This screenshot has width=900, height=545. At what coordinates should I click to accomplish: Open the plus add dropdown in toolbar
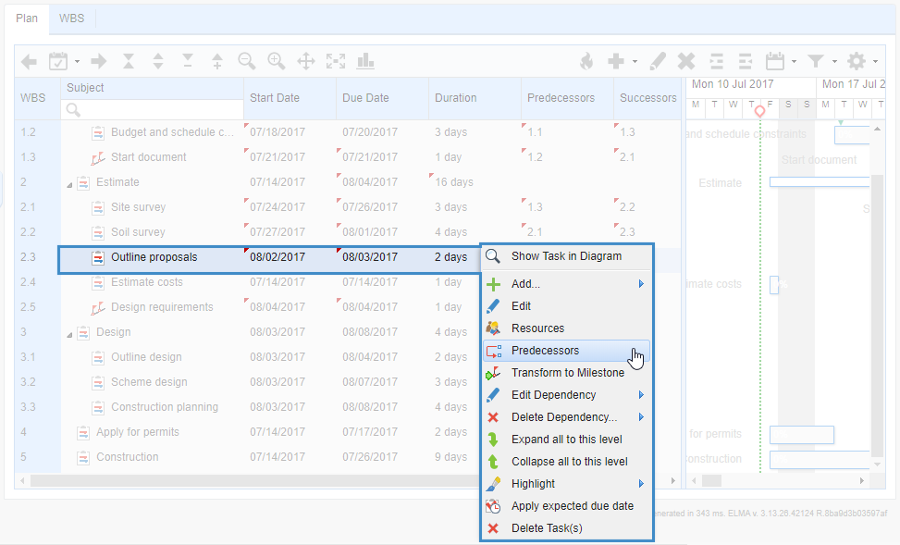(x=621, y=61)
